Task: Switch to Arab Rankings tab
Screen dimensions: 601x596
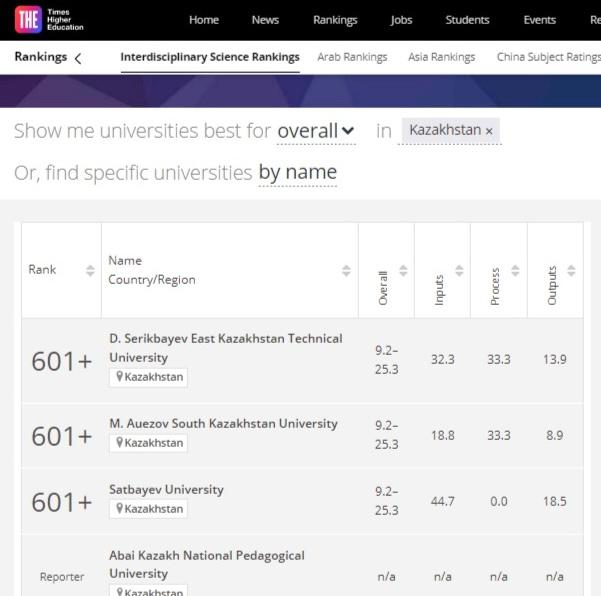Action: (x=352, y=57)
